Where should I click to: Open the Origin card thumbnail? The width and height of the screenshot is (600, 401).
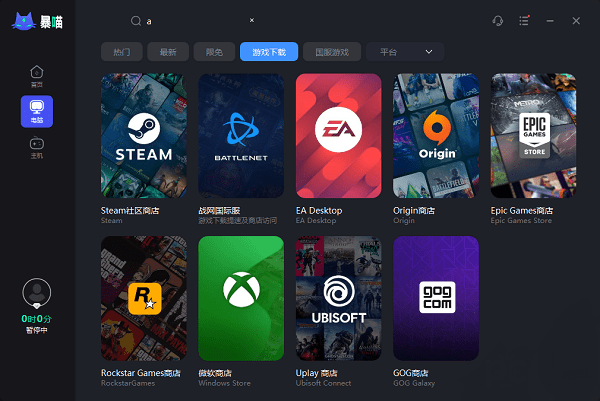click(x=436, y=136)
